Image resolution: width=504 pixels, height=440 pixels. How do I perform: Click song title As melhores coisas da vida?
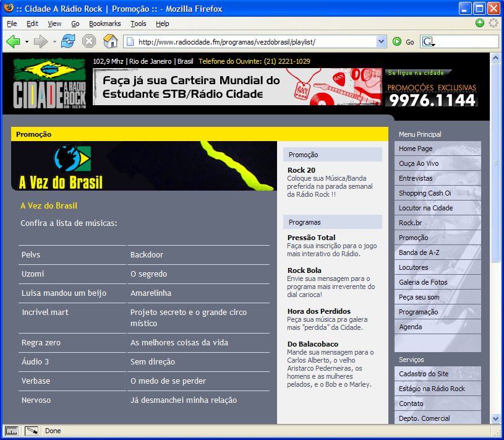tap(179, 343)
